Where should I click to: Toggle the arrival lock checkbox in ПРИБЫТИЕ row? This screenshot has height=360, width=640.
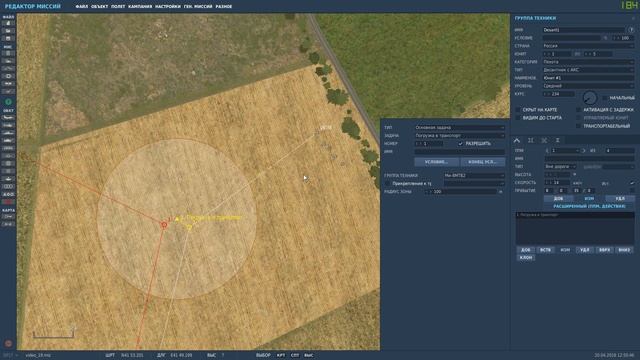pos(632,191)
